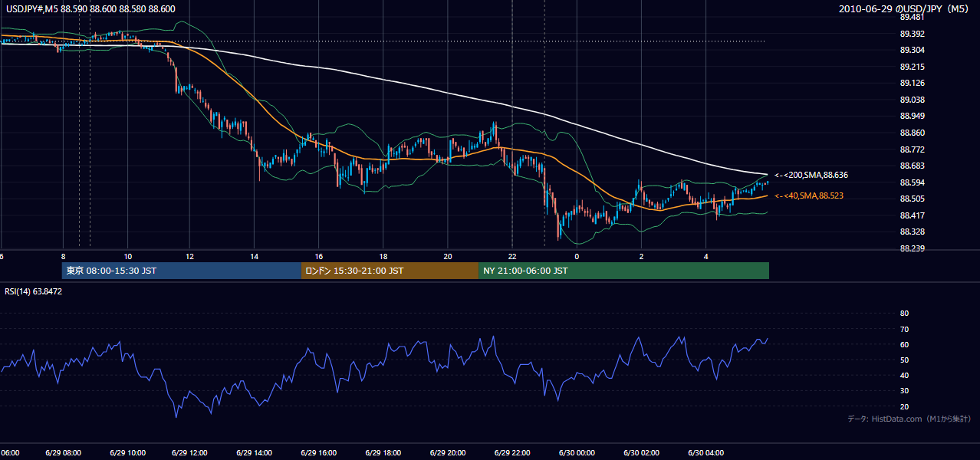Screen dimensions: 980x460
Task: Click RSI scale value 50
Action: (904, 360)
